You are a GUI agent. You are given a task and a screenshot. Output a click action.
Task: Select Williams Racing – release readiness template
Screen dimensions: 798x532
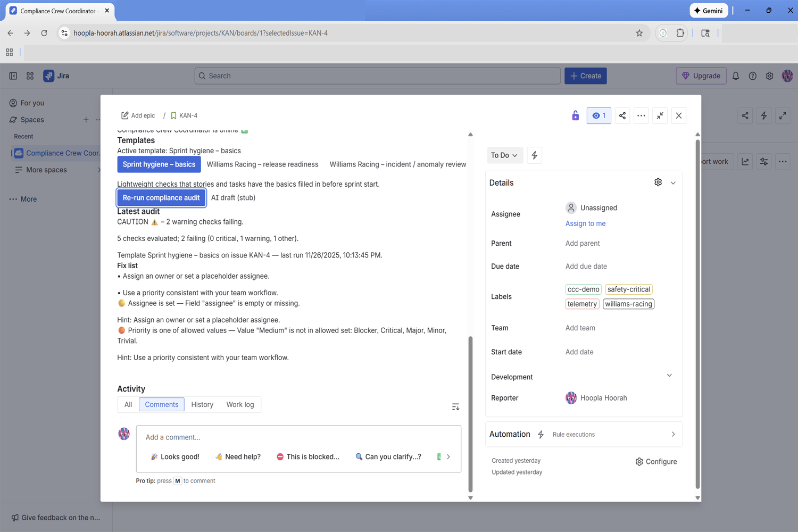262,164
